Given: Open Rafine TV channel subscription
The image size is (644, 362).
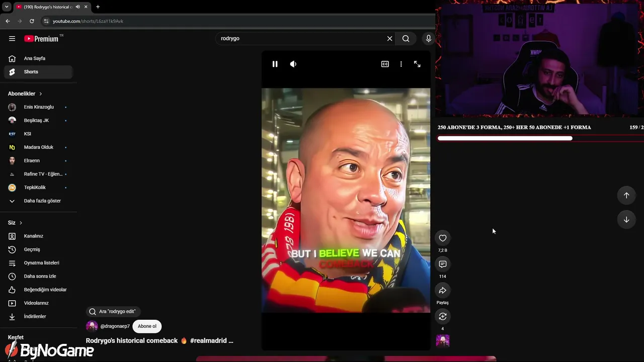Looking at the screenshot, I should (x=38, y=174).
